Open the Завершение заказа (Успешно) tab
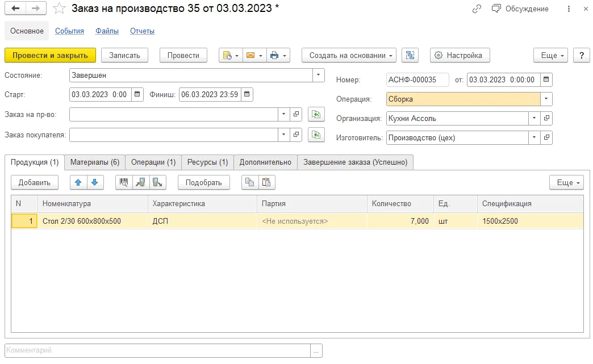 pyautogui.click(x=355, y=162)
